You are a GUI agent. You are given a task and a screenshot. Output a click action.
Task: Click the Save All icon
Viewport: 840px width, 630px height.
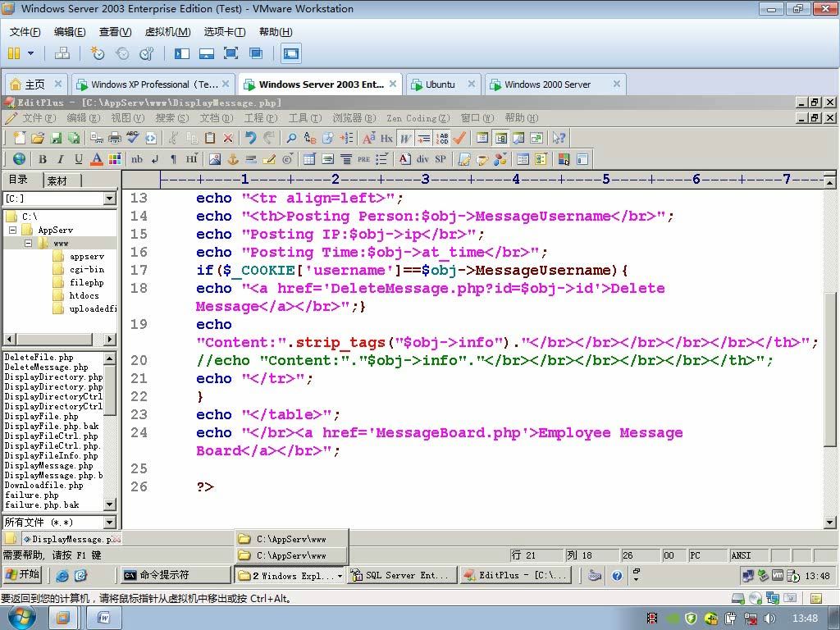[x=74, y=138]
